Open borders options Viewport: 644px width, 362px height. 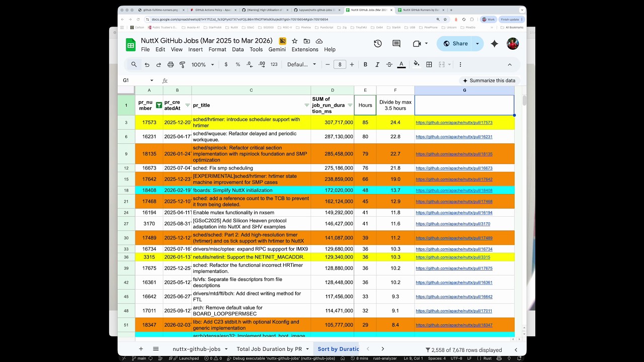click(429, 64)
